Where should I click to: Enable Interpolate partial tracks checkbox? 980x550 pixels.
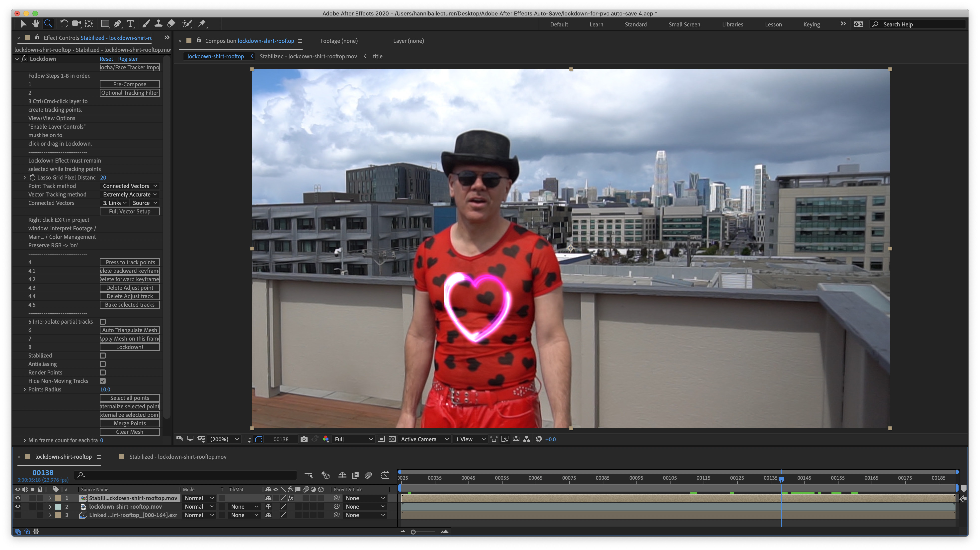103,322
